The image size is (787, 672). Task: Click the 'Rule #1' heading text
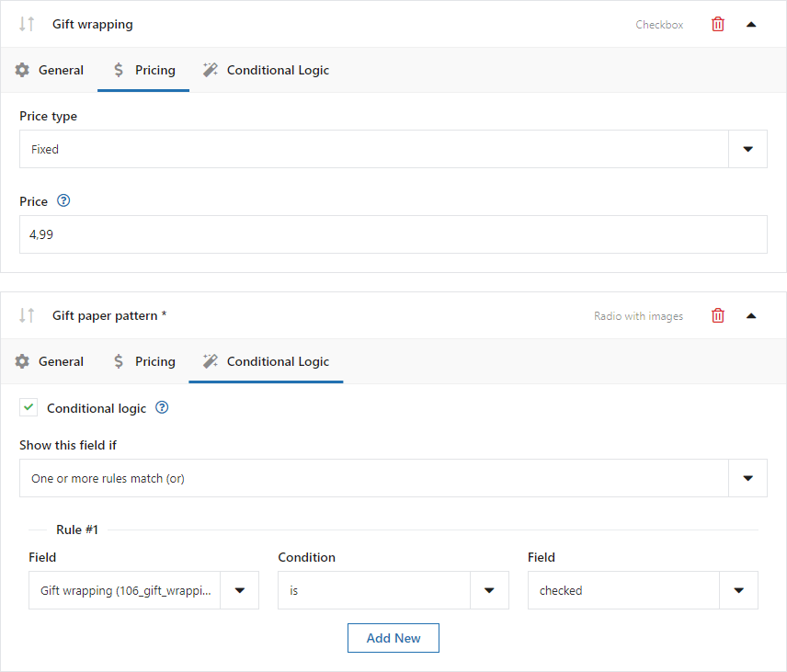77,530
